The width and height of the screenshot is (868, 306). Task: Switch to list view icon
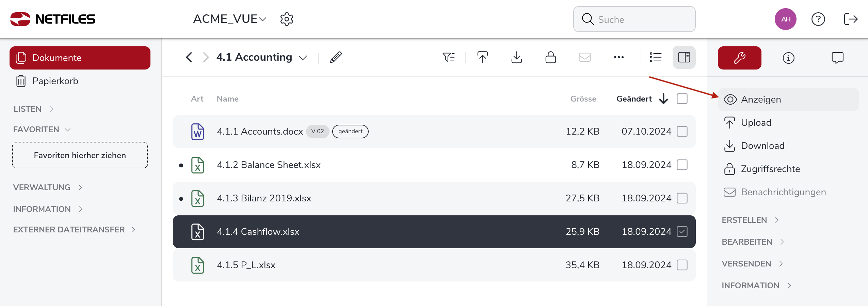(x=655, y=57)
